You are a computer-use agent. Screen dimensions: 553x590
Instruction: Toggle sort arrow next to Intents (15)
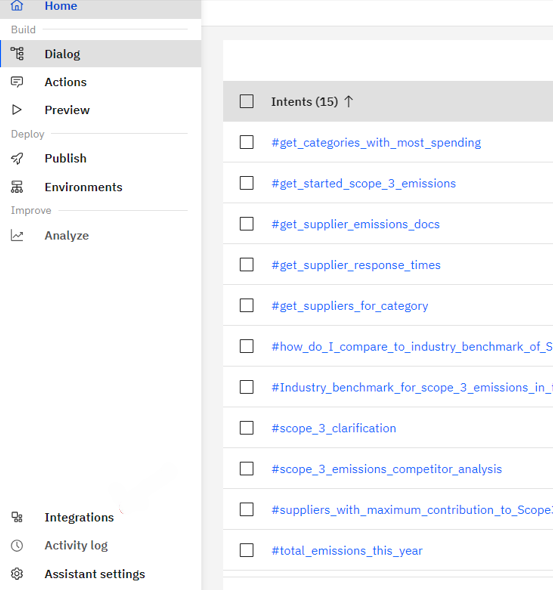[x=349, y=101]
